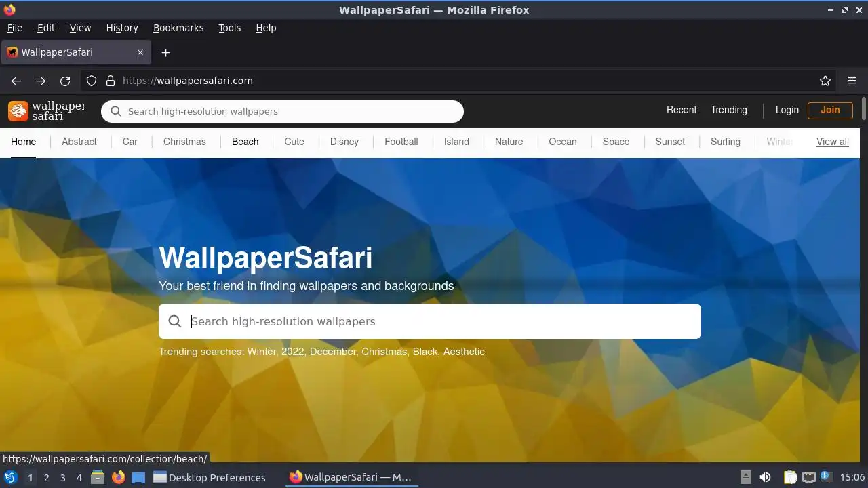Click the hero search magnifier icon
The height and width of the screenshot is (488, 868).
[175, 321]
